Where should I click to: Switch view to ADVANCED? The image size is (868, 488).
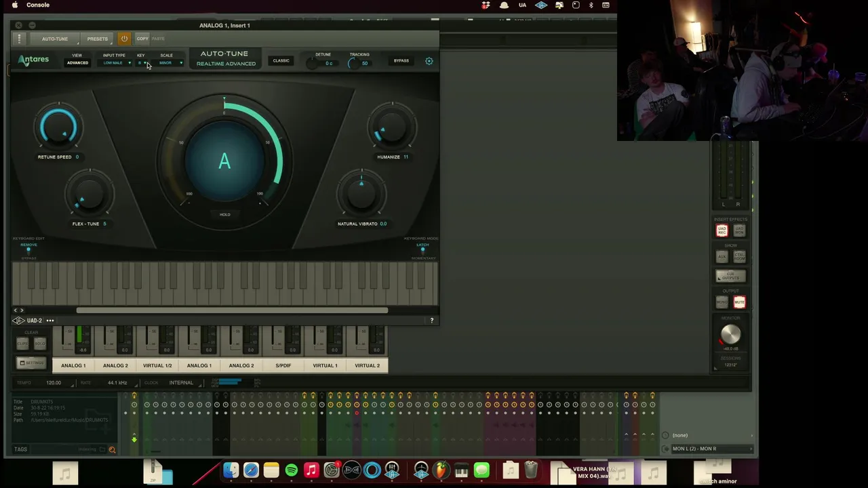77,63
